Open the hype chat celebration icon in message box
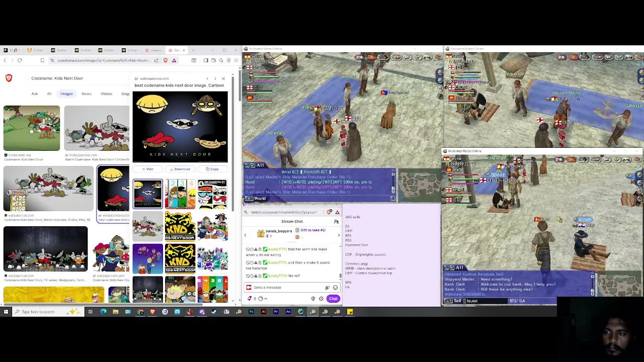The image size is (644, 362). coord(327,287)
